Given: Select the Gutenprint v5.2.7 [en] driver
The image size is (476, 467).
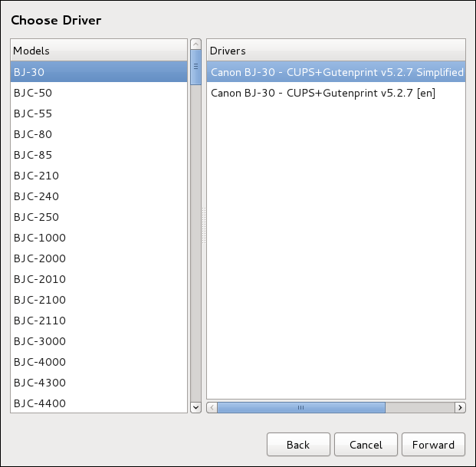Looking at the screenshot, I should point(336,93).
